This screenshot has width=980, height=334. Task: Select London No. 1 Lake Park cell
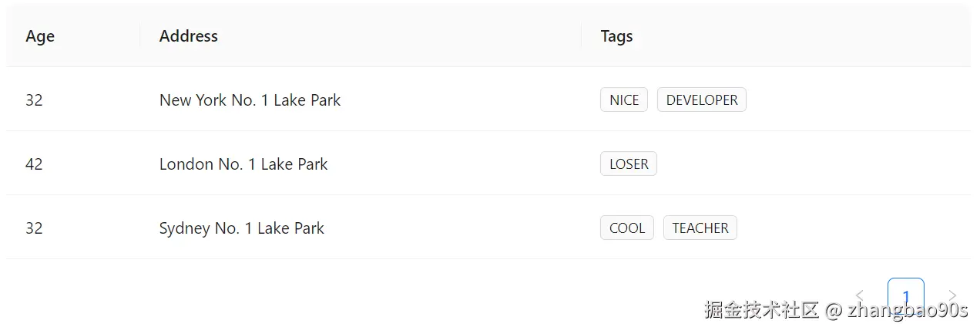(x=243, y=164)
